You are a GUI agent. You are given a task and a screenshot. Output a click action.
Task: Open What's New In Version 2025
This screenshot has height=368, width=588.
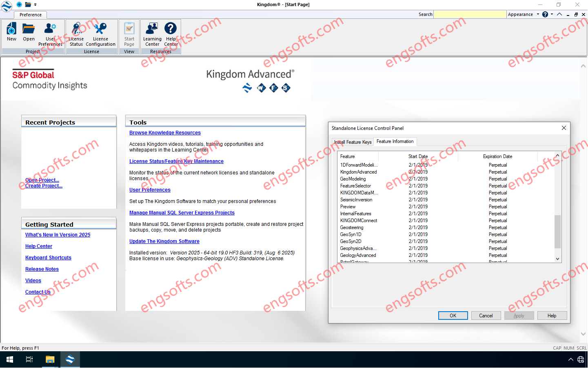(58, 235)
